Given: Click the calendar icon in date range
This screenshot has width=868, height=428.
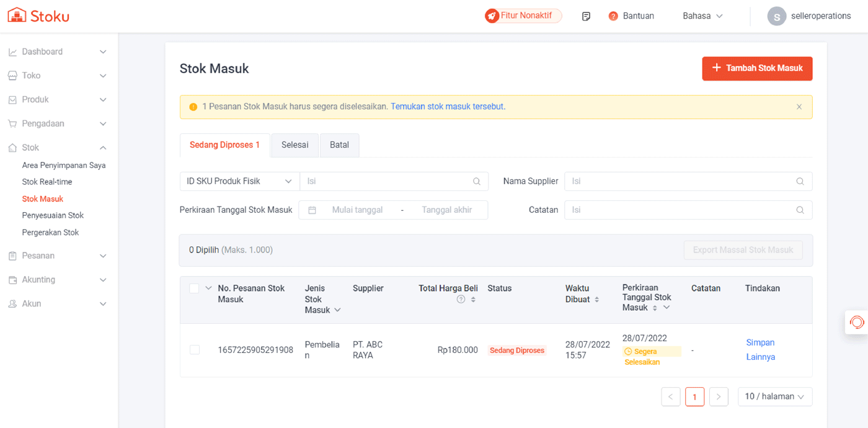Looking at the screenshot, I should pos(312,210).
